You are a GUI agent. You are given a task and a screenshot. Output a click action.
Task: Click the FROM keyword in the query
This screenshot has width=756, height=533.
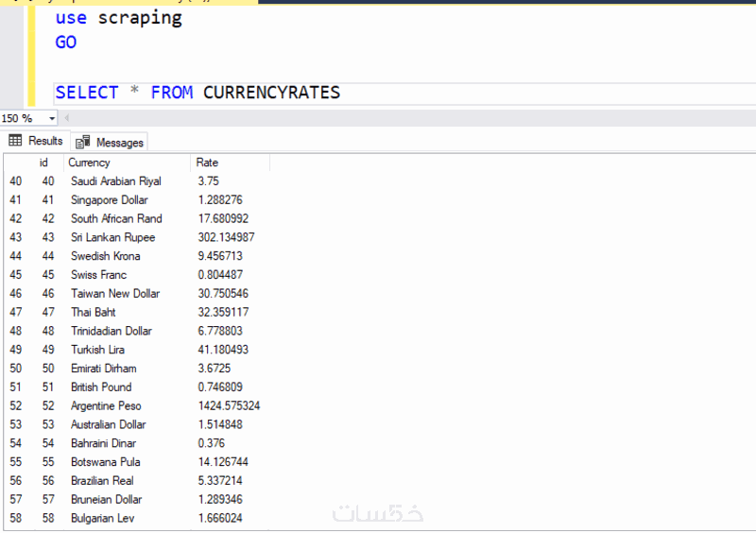pyautogui.click(x=172, y=92)
